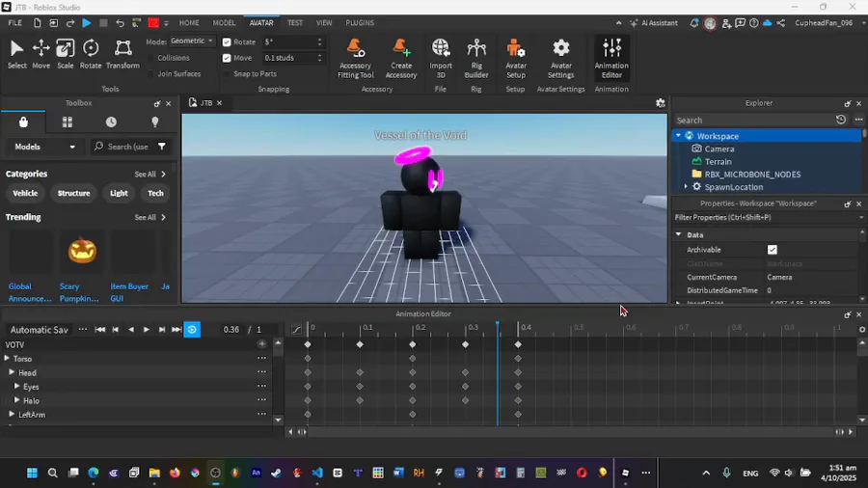868x488 pixels.
Task: Open Avatar Settings
Action: [x=560, y=59]
